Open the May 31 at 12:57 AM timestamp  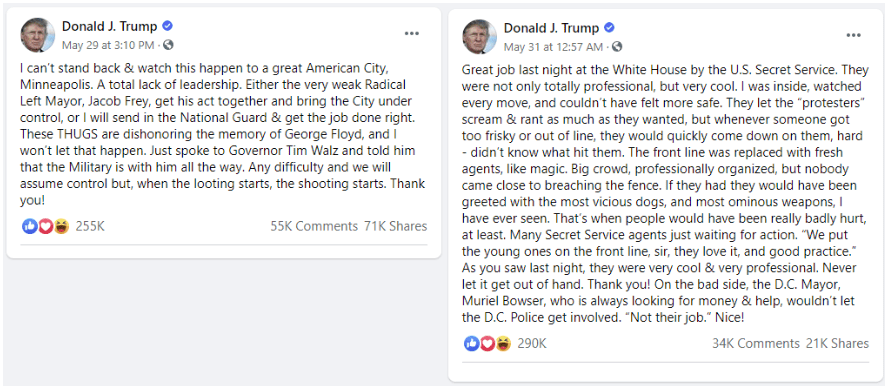(553, 46)
